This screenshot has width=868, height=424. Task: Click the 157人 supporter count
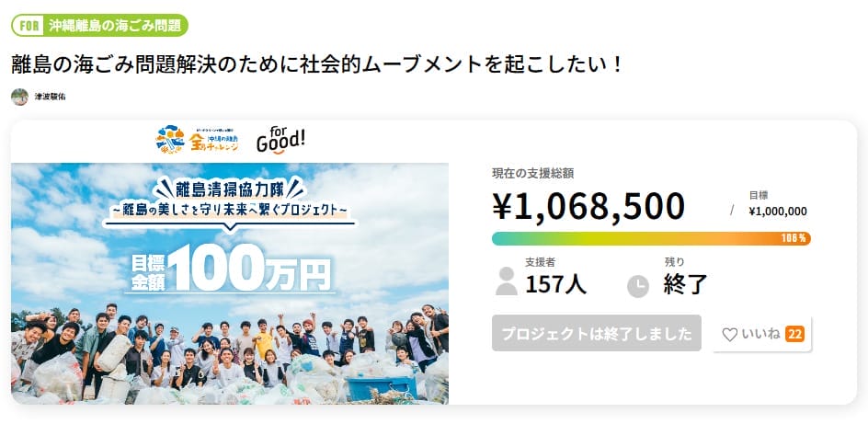[555, 283]
